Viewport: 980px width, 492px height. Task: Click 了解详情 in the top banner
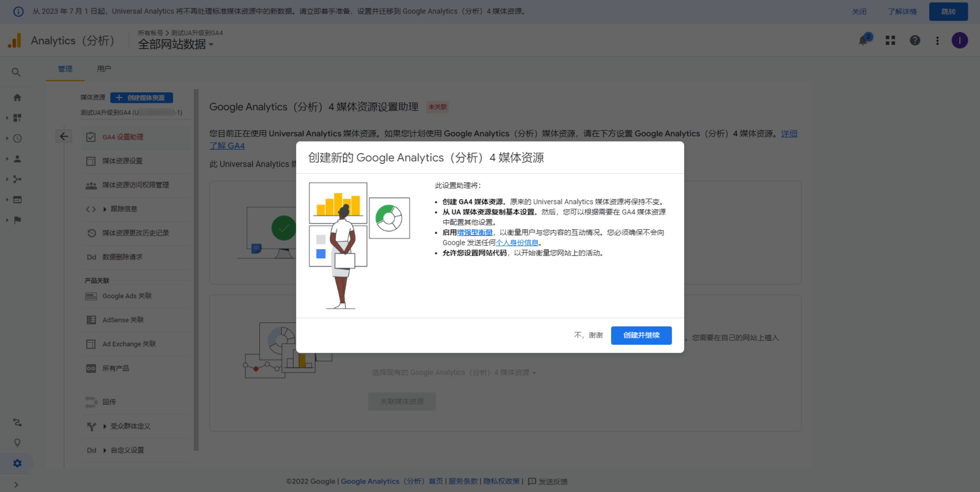coord(902,11)
